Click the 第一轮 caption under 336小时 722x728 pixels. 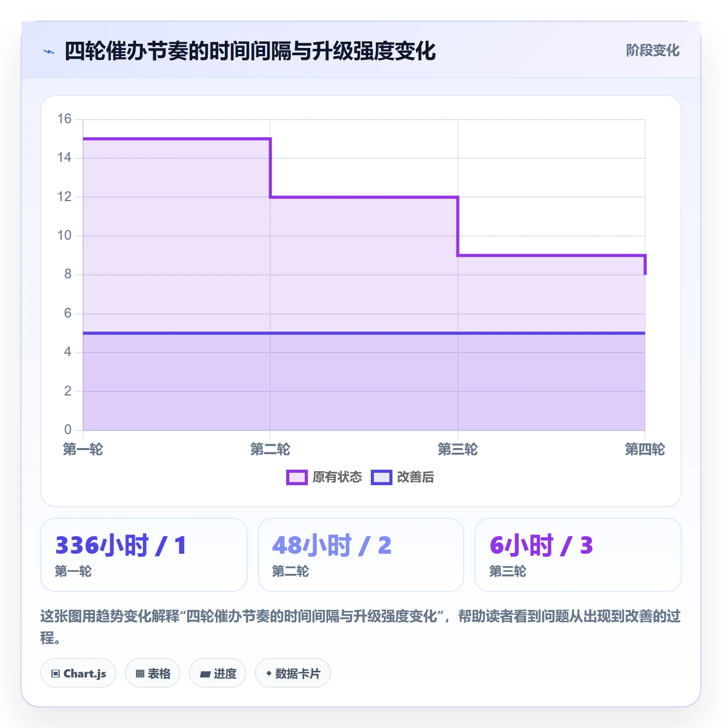pyautogui.click(x=73, y=571)
